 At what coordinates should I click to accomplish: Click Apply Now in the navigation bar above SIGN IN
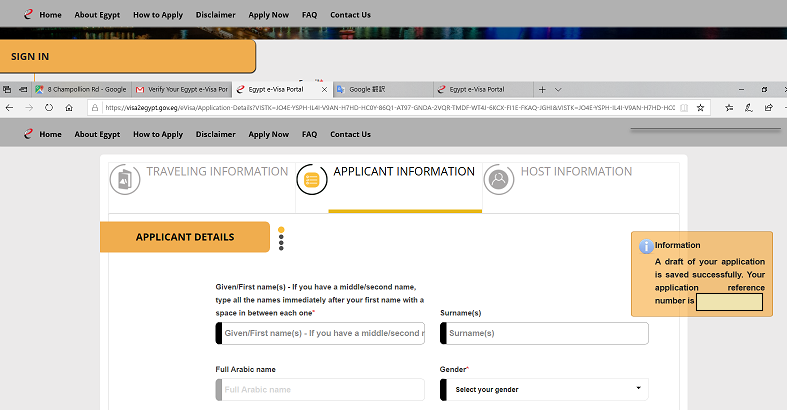(x=269, y=15)
